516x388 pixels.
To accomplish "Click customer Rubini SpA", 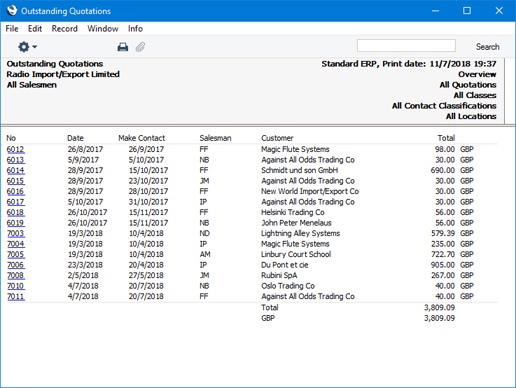I will tap(279, 275).
